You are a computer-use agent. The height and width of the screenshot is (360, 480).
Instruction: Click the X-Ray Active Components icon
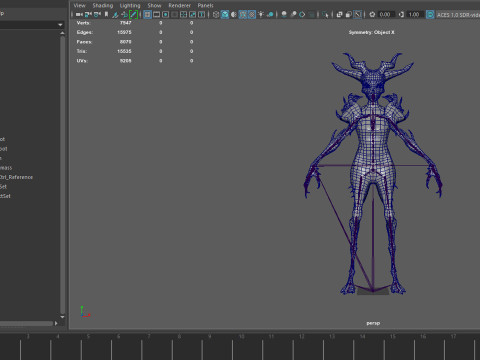click(x=348, y=14)
